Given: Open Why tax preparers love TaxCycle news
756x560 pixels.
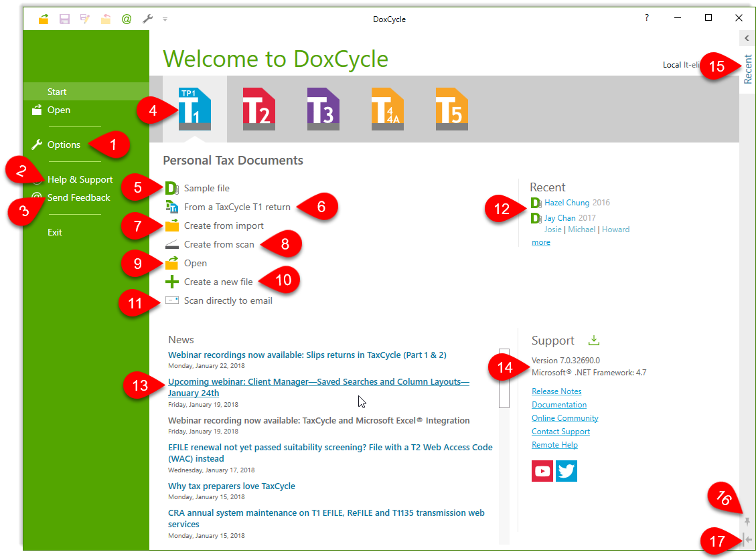Looking at the screenshot, I should click(x=232, y=486).
